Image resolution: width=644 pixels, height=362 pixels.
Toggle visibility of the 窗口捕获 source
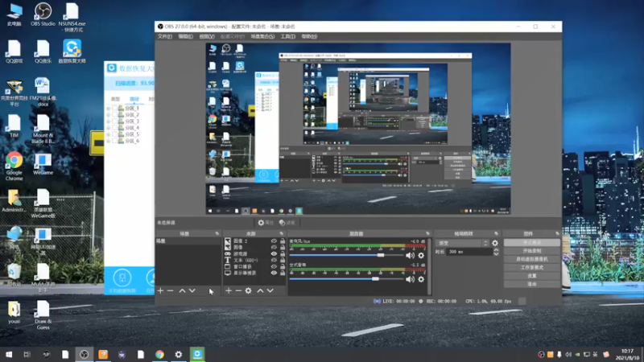pyautogui.click(x=274, y=266)
